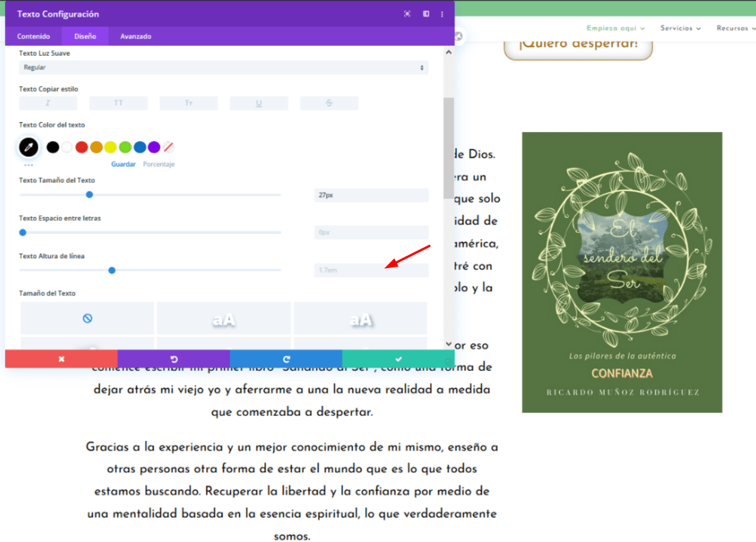Switch to the Avanzado tab

click(136, 36)
